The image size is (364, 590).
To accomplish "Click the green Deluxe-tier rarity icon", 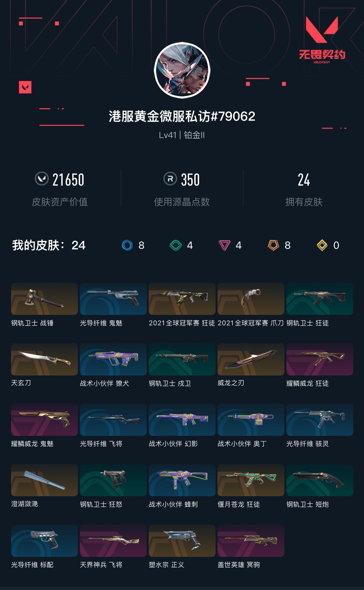I will (176, 245).
